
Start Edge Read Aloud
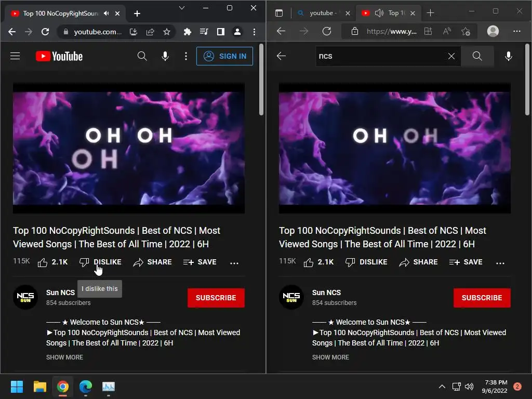tap(447, 31)
